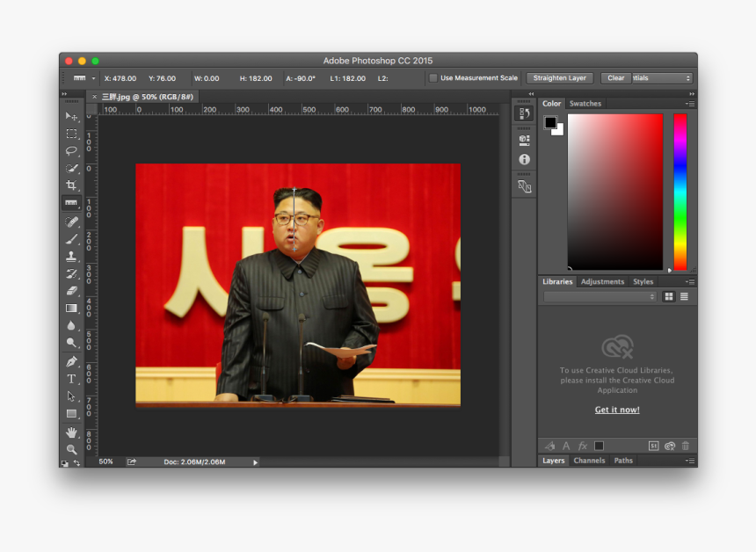Open the History panel icon

[524, 113]
